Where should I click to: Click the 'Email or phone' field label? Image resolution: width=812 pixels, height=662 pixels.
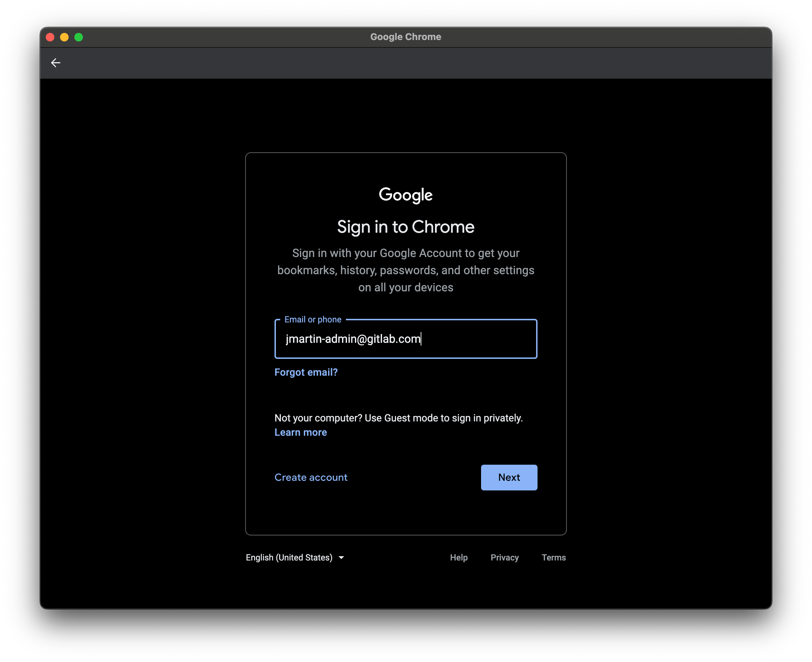tap(313, 319)
